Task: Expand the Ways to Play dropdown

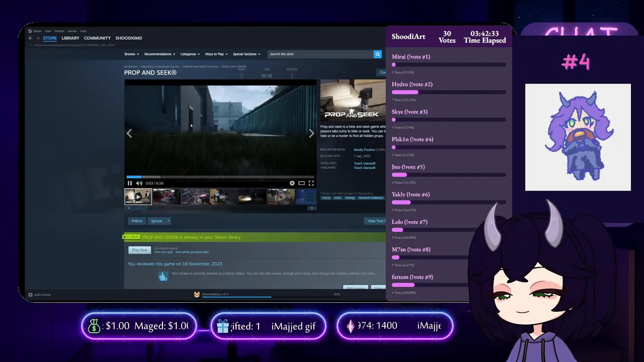Action: (x=216, y=54)
